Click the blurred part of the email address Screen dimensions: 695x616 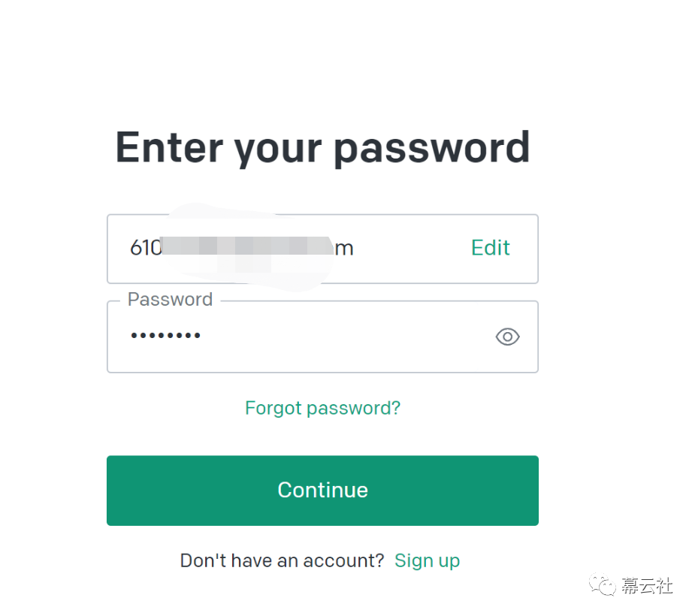pos(246,246)
